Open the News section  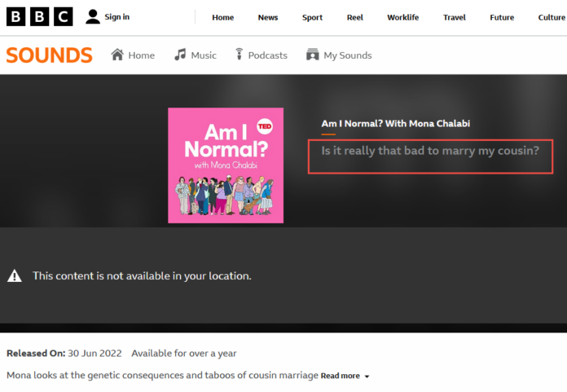click(x=268, y=17)
